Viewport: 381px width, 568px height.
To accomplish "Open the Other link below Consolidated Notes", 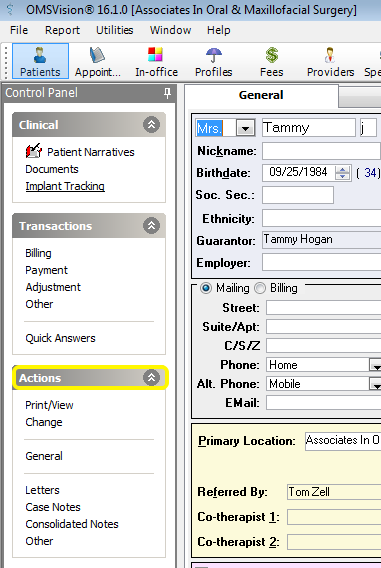I will (x=39, y=542).
